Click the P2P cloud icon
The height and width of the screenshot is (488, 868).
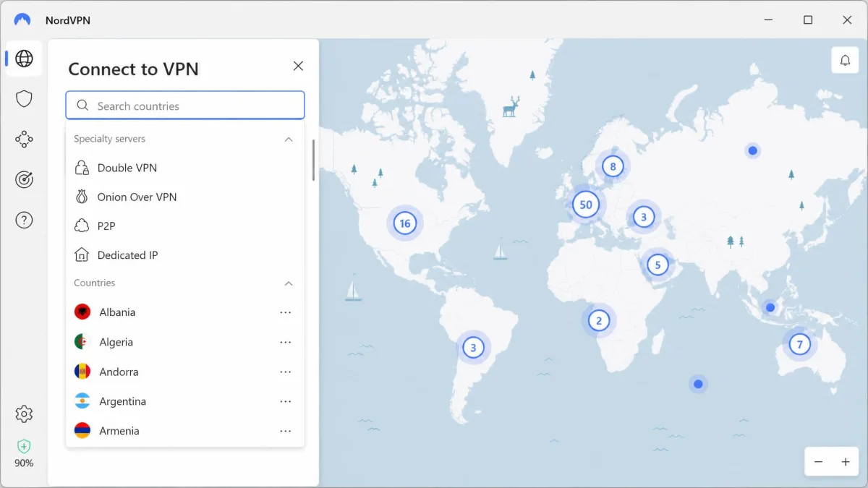pos(82,226)
